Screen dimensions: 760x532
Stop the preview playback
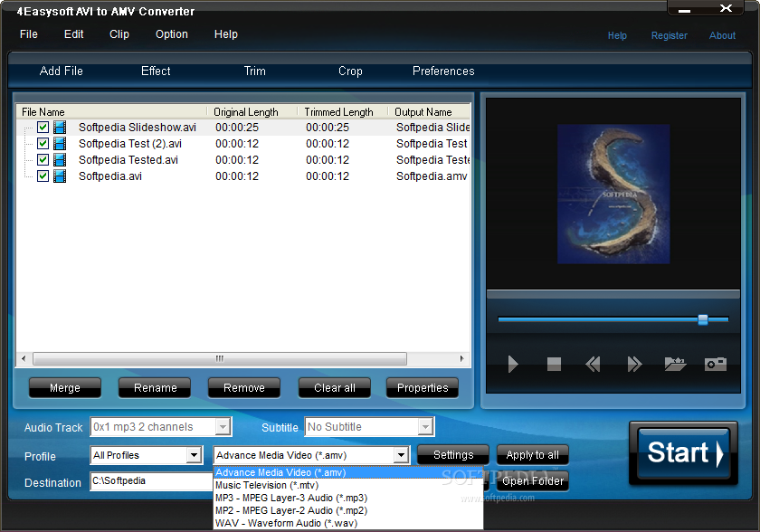point(554,364)
